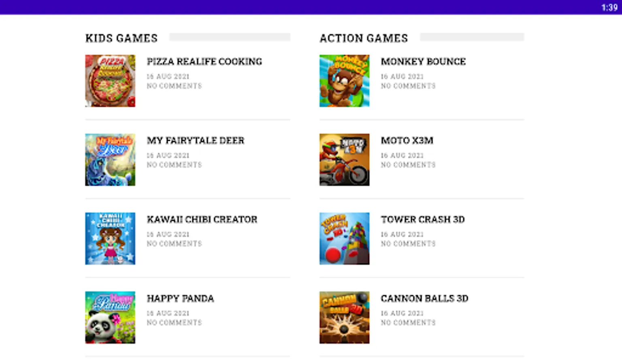Image resolution: width=622 pixels, height=364 pixels.
Task: Open the My Fairytale Deer thumbnail
Action: point(110,159)
